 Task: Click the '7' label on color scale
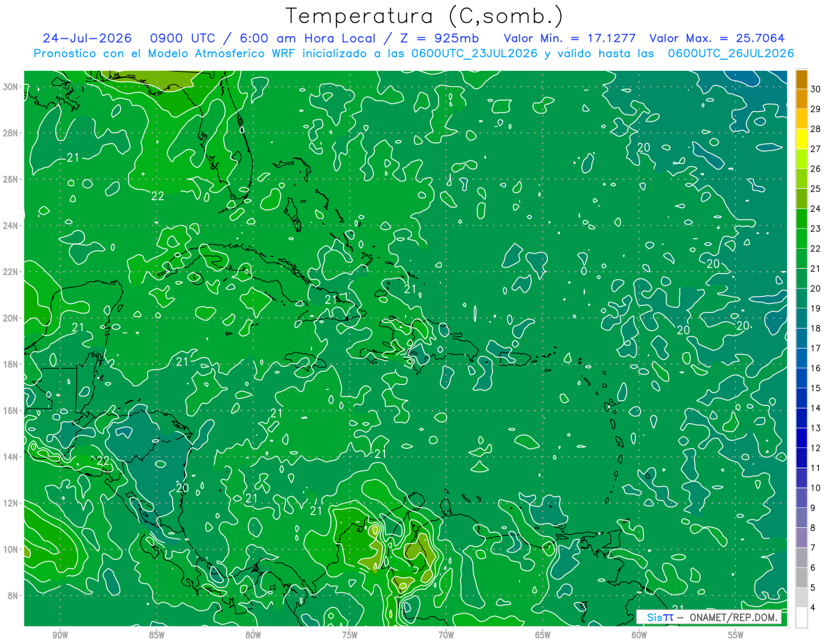point(814,548)
